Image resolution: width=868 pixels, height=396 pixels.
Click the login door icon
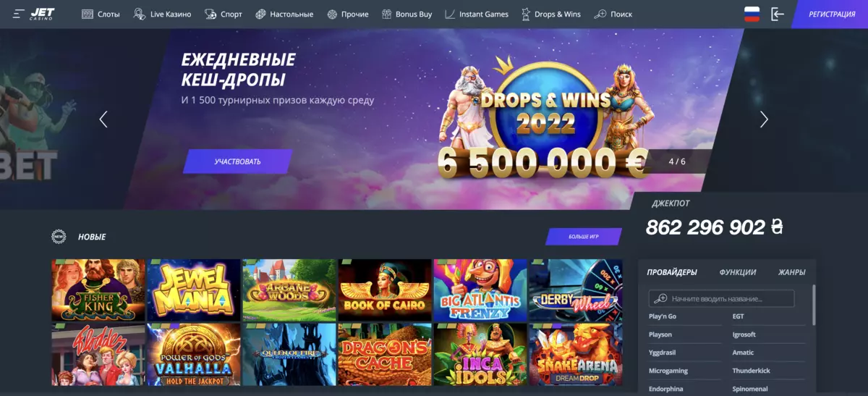point(778,14)
